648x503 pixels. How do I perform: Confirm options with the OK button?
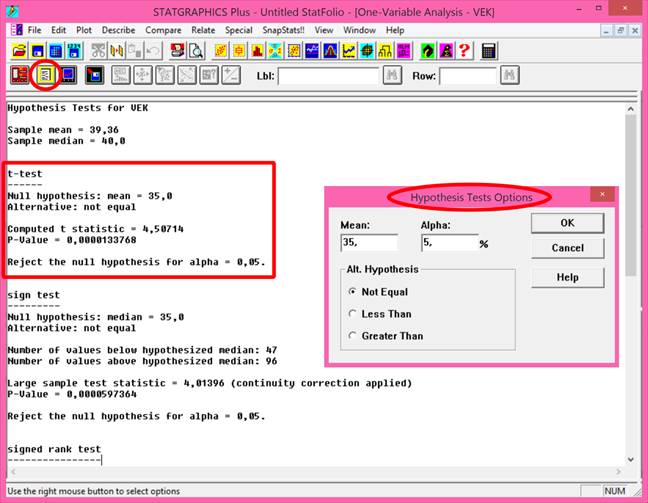(567, 223)
